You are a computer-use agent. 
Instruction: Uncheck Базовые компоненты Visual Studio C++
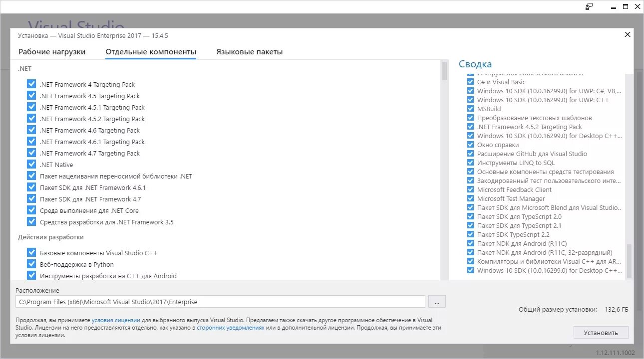pyautogui.click(x=32, y=253)
